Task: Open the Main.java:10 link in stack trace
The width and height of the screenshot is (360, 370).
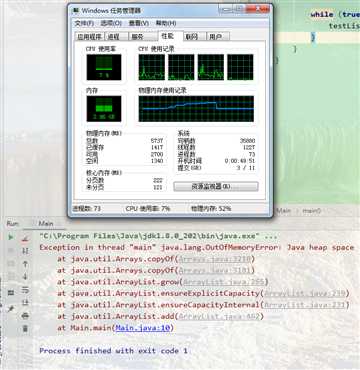Action: point(143,328)
